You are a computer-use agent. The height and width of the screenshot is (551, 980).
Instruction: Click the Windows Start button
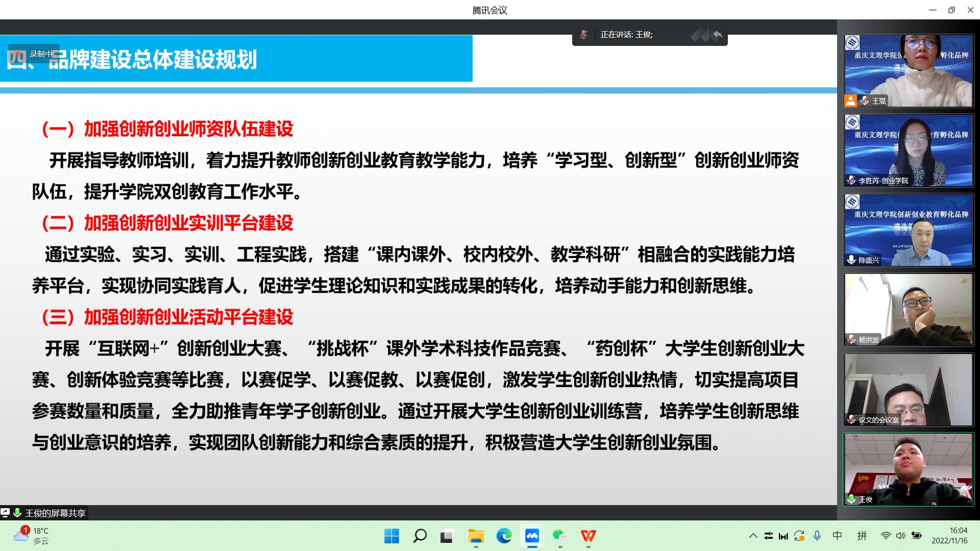point(391,536)
